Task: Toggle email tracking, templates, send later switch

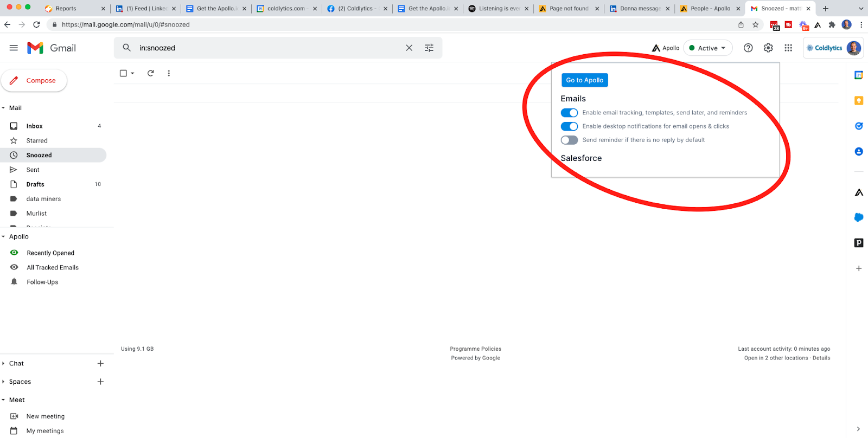Action: 569,113
